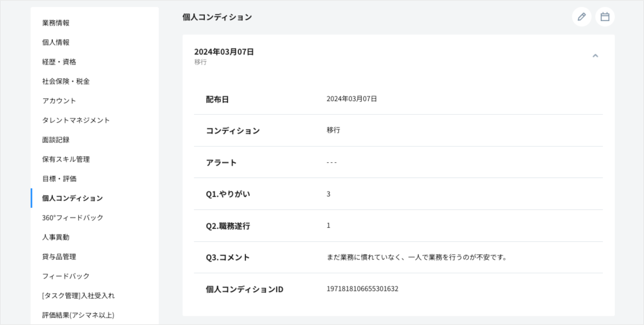Open the 面談記録 section
The width and height of the screenshot is (644, 325).
click(56, 140)
